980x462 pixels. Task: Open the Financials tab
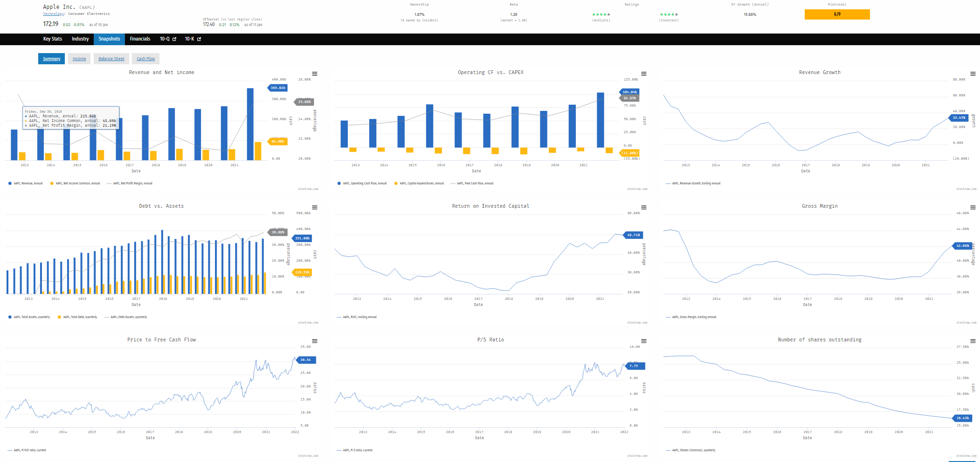pyautogui.click(x=140, y=39)
